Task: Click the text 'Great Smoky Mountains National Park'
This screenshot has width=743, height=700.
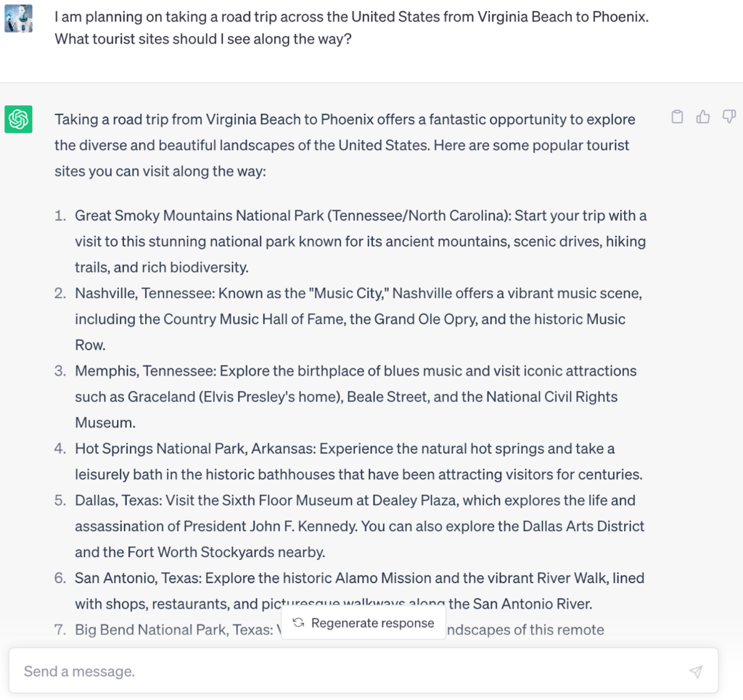Action: tap(199, 215)
